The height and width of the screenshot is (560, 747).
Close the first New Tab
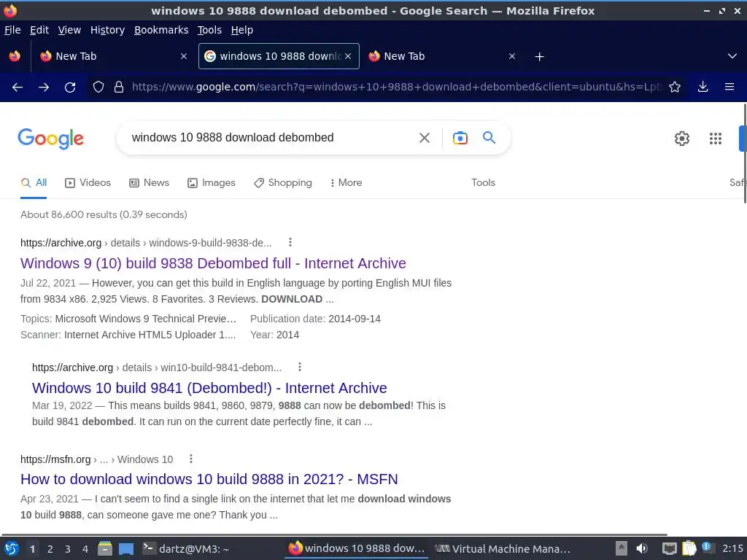point(184,56)
